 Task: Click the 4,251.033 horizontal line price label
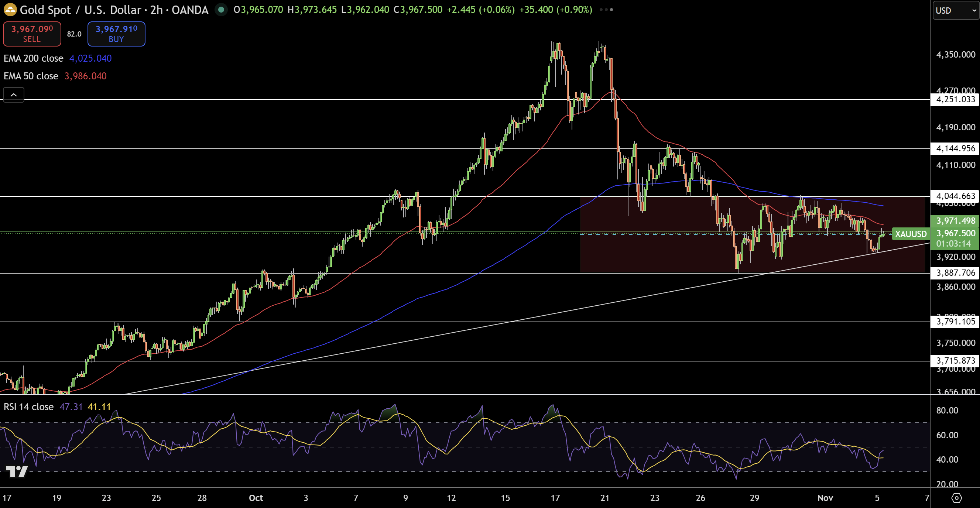point(955,99)
